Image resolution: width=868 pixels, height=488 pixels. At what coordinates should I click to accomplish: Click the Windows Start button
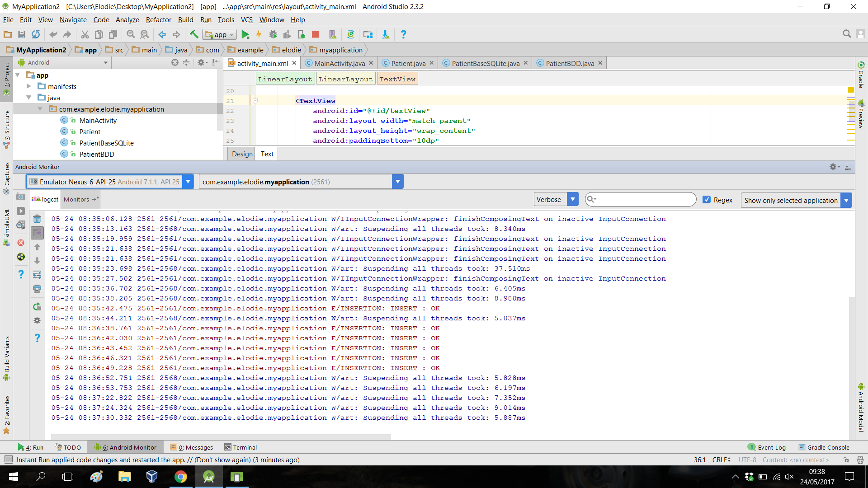point(13,477)
